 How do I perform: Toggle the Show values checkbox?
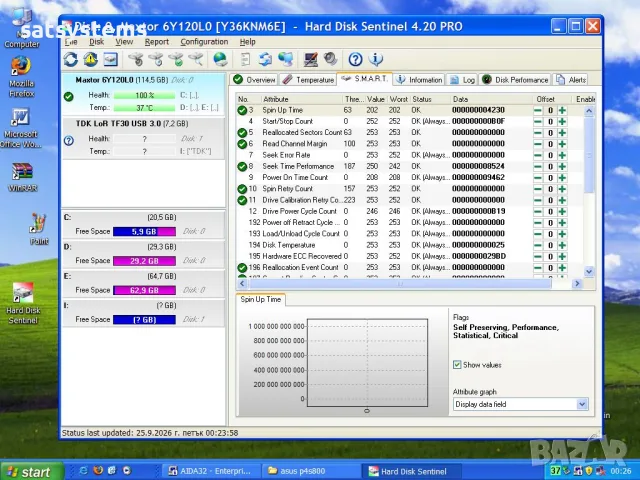pyautogui.click(x=457, y=364)
